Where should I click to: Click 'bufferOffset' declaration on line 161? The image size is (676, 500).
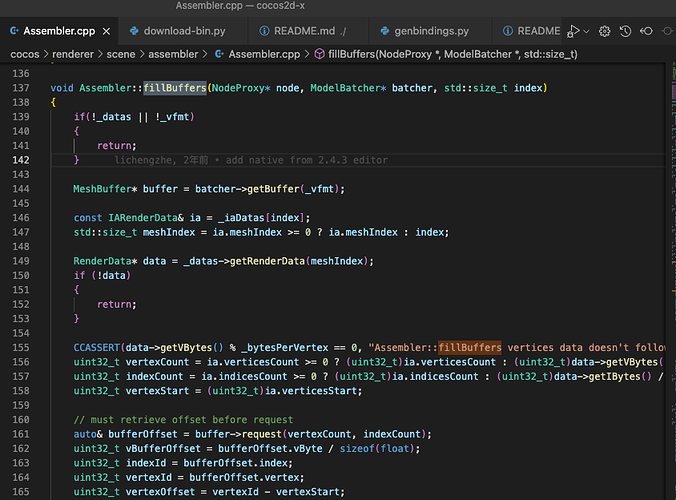pos(143,434)
